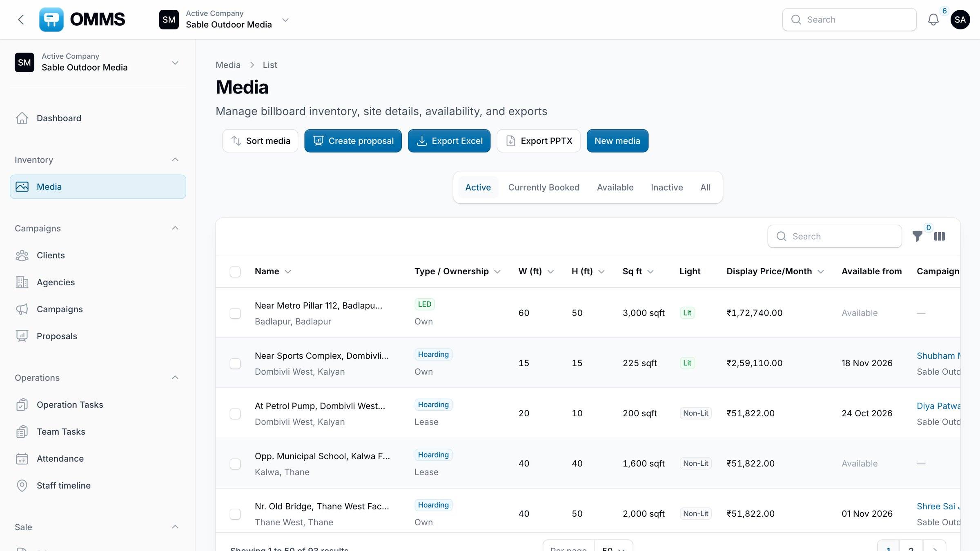Switch to All tab
The height and width of the screenshot is (551, 980).
point(705,187)
